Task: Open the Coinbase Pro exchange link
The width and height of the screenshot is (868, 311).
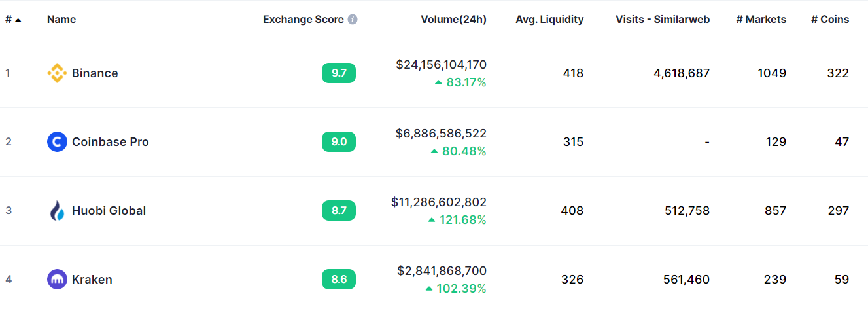Action: click(x=110, y=142)
